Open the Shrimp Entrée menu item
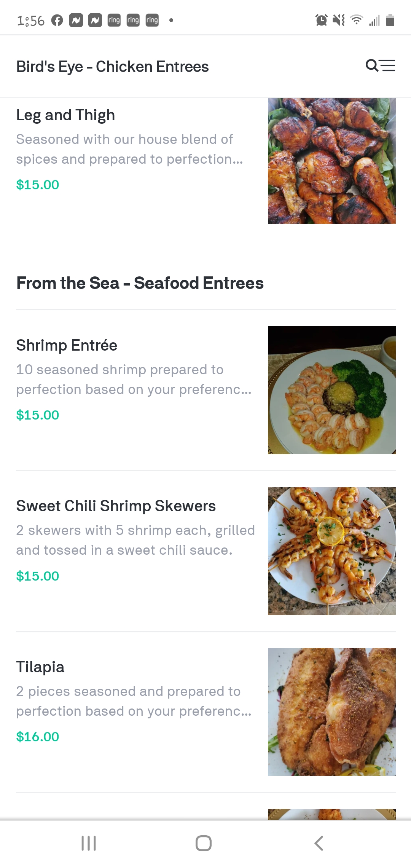The width and height of the screenshot is (411, 868). [x=67, y=345]
